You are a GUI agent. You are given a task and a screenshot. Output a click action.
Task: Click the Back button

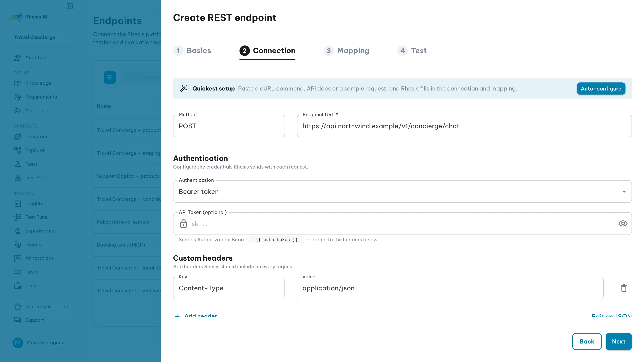pyautogui.click(x=587, y=341)
